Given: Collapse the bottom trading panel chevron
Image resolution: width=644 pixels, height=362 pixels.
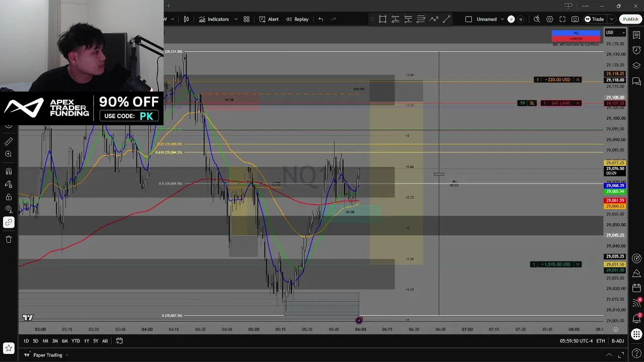Looking at the screenshot, I should 609,355.
